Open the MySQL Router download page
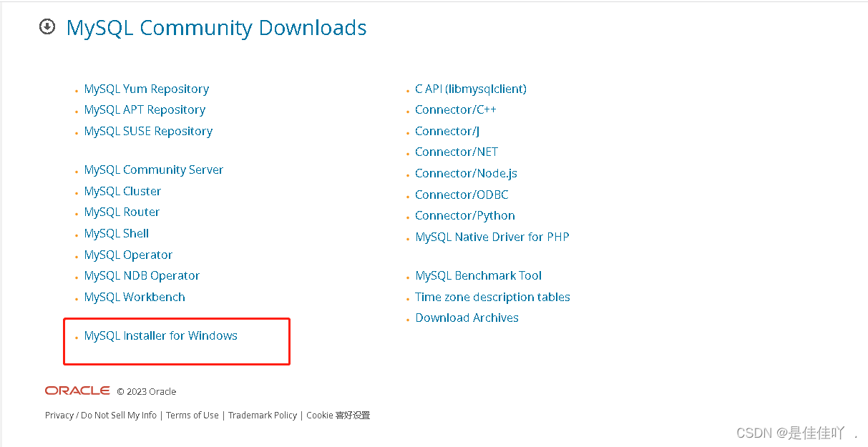This screenshot has height=447, width=868. (122, 212)
